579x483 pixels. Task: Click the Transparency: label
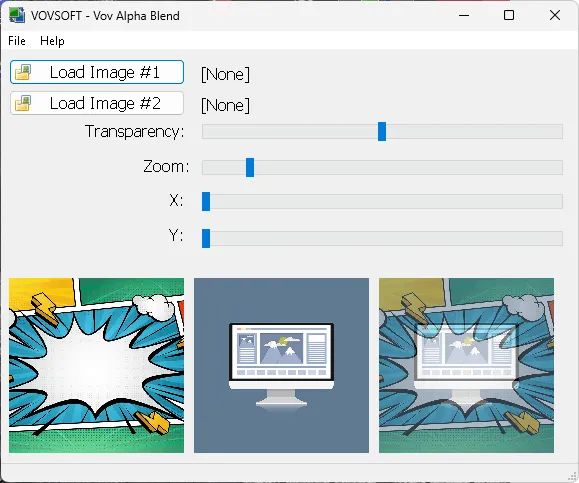pyautogui.click(x=134, y=131)
